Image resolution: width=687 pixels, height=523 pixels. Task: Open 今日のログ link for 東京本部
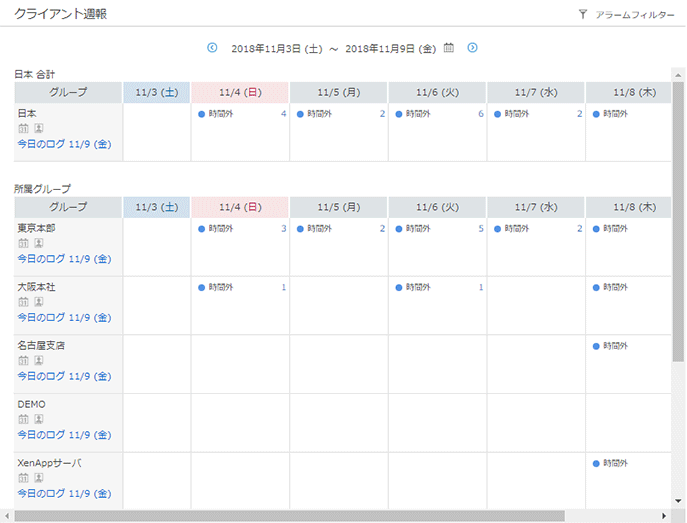pos(64,259)
